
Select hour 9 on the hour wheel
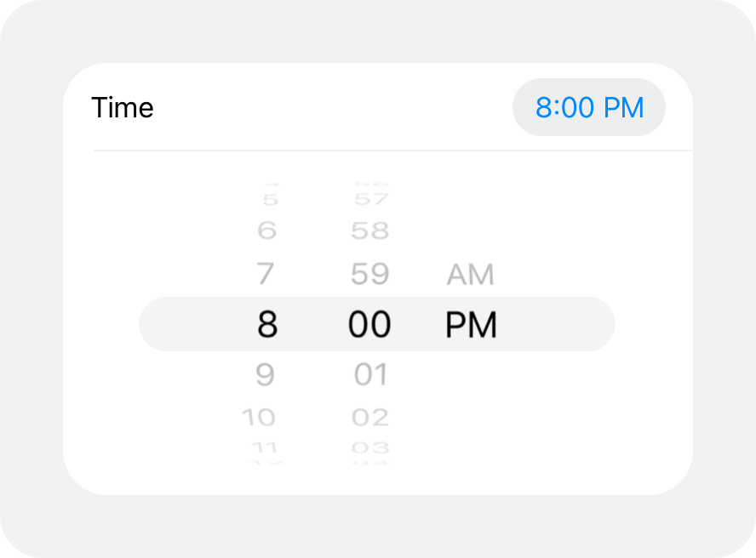[x=265, y=373]
